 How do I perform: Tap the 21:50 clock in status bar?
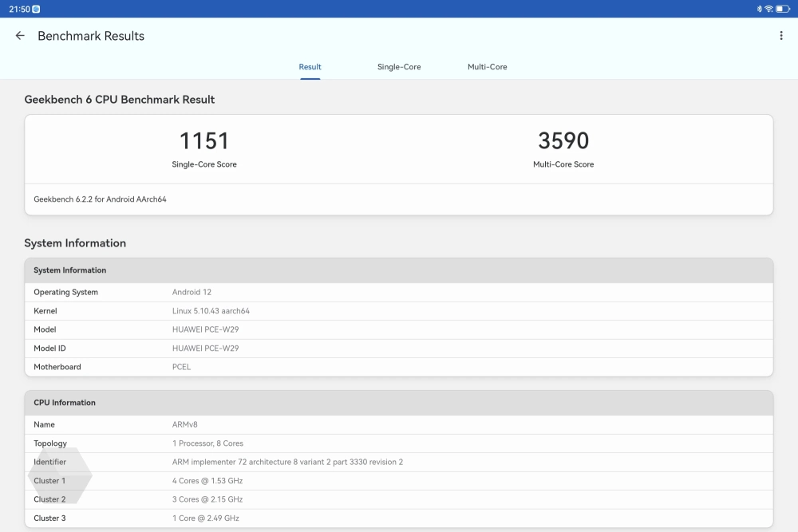pos(18,9)
